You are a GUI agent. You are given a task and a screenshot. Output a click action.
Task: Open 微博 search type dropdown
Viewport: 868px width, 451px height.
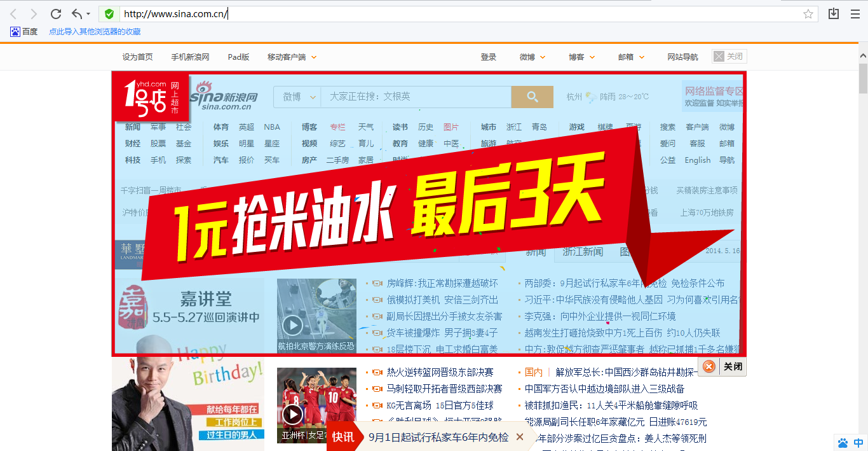297,97
